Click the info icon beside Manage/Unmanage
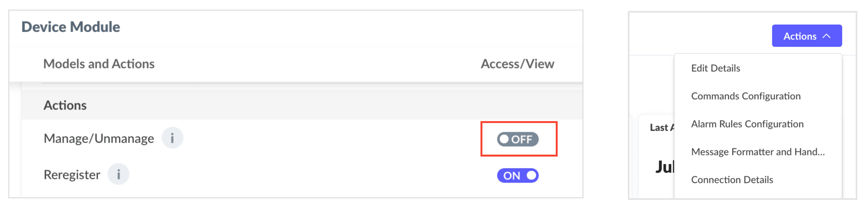The height and width of the screenshot is (209, 868). pyautogui.click(x=172, y=138)
